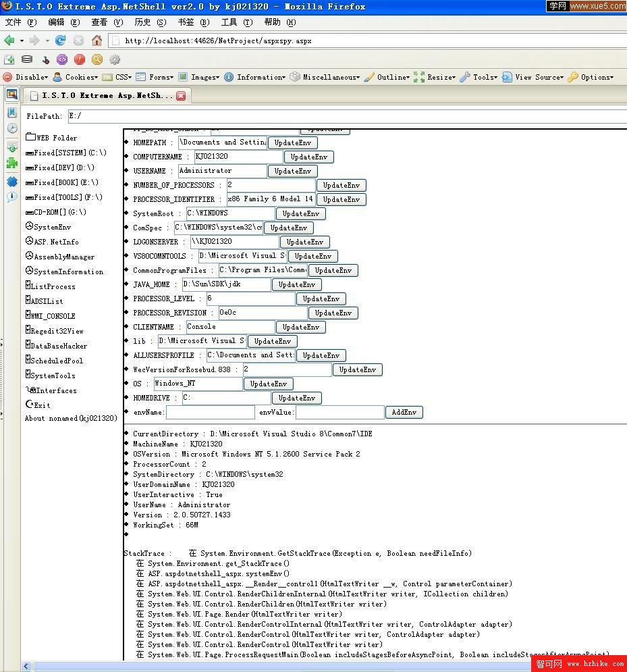627x672 pixels.
Task: Click UpdateEnv for COMPUTERNAME
Action: (x=309, y=157)
